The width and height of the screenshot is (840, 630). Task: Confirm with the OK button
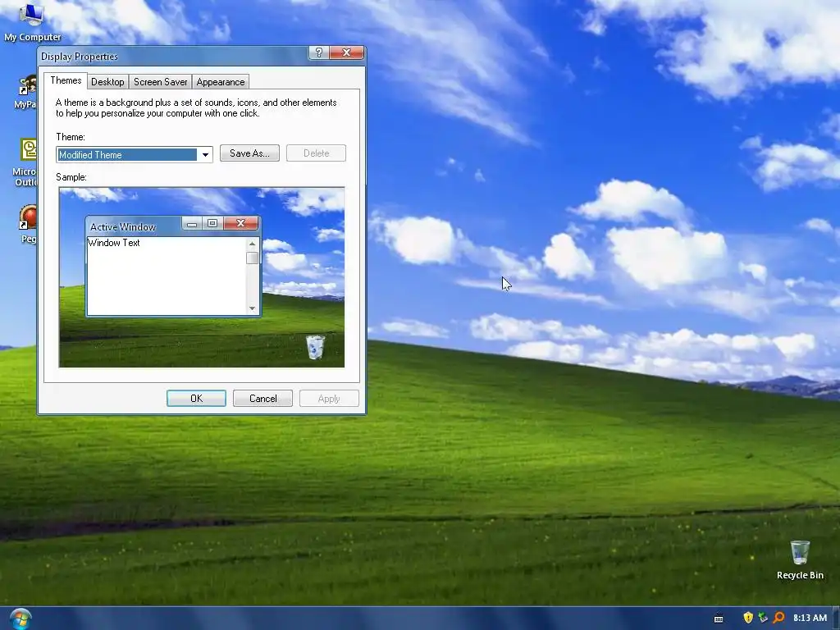(x=197, y=399)
